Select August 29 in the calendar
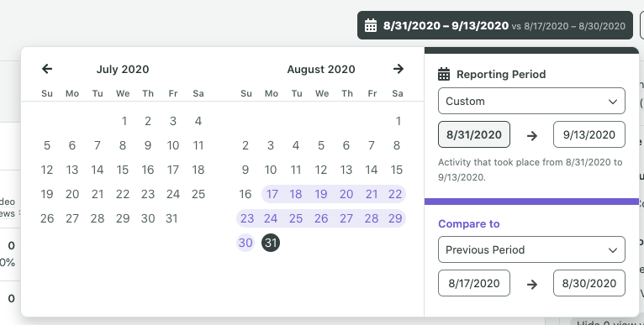Image resolution: width=644 pixels, height=325 pixels. tap(395, 218)
